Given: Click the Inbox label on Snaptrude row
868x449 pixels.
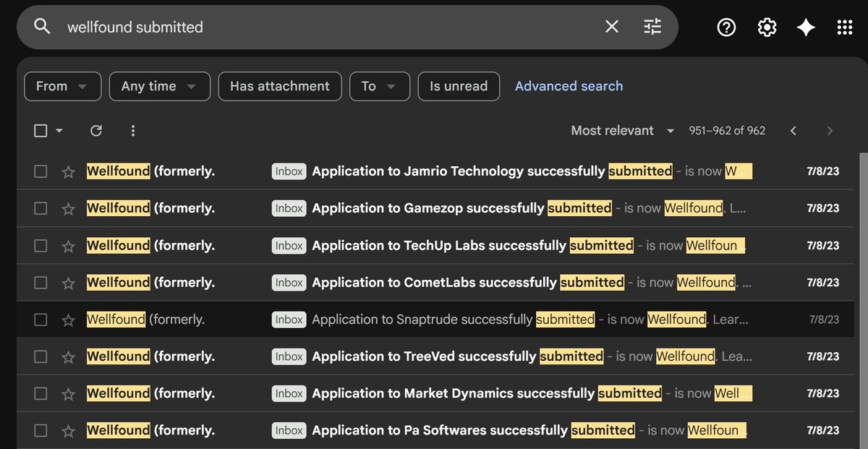Looking at the screenshot, I should point(289,320).
